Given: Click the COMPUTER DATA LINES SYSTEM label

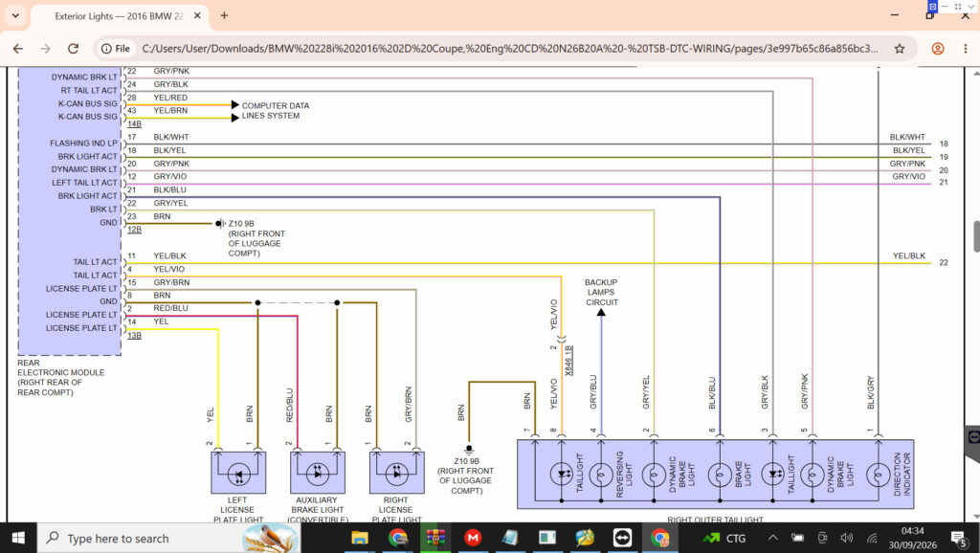Looking at the screenshot, I should [x=275, y=111].
